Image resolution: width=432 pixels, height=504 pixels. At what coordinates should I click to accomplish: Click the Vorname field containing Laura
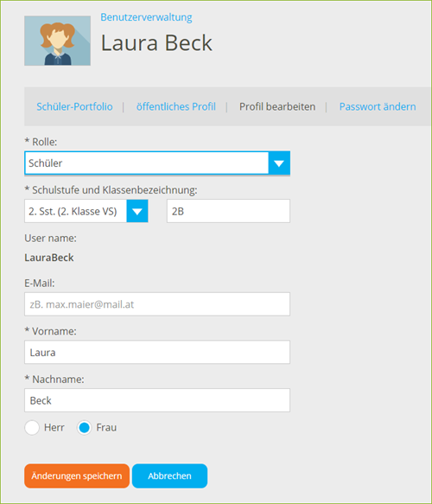pyautogui.click(x=157, y=353)
